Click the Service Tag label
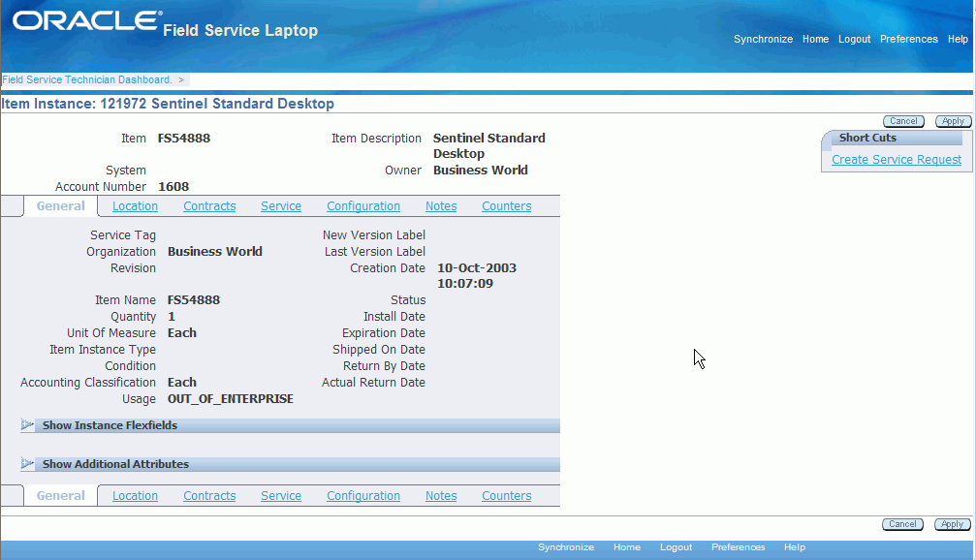 tap(123, 235)
